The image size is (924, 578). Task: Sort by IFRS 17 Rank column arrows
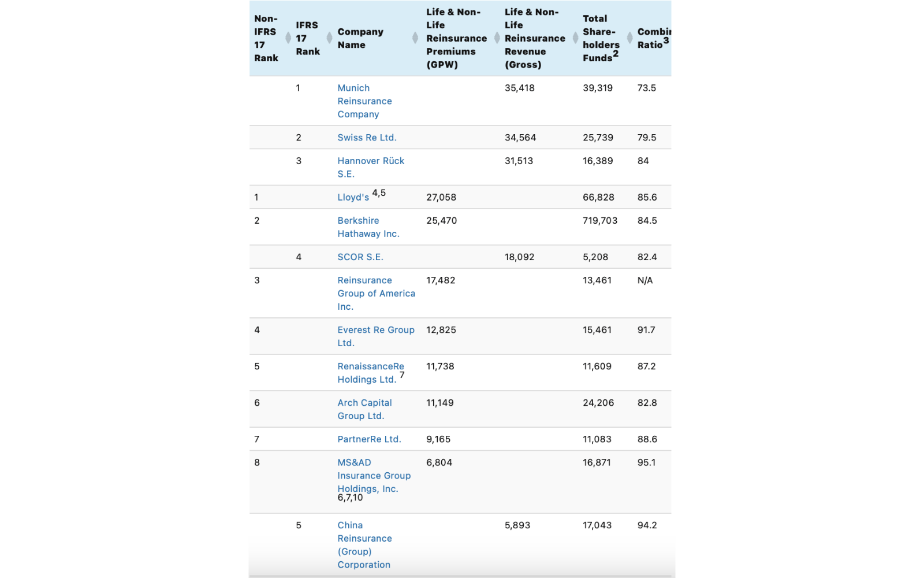pos(330,38)
